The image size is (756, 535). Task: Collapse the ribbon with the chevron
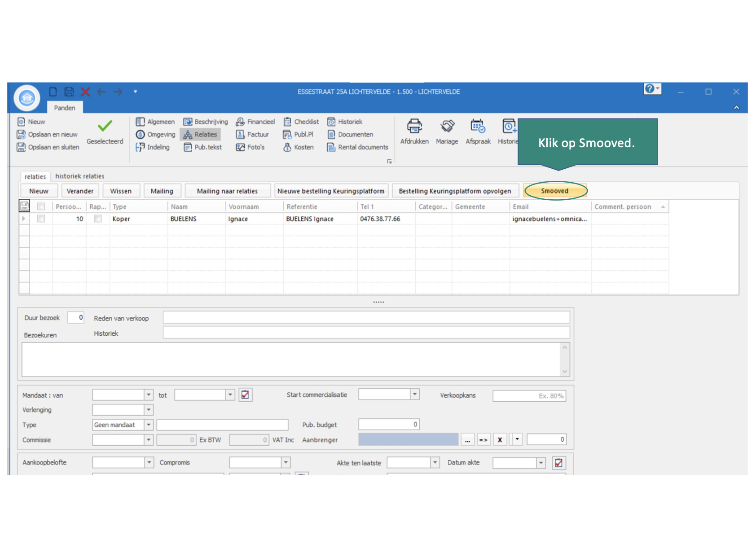[x=736, y=107]
